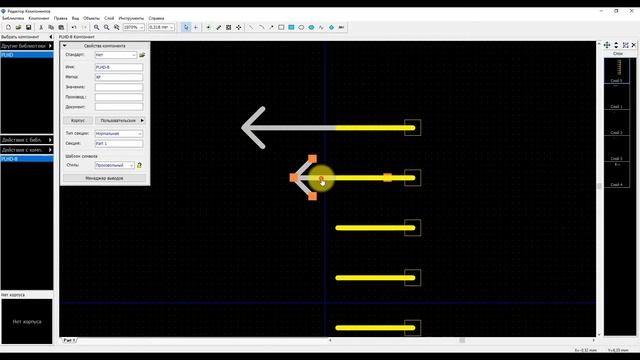This screenshot has width=640, height=360.
Task: Select the draw rectangle tool
Action: 281,27
